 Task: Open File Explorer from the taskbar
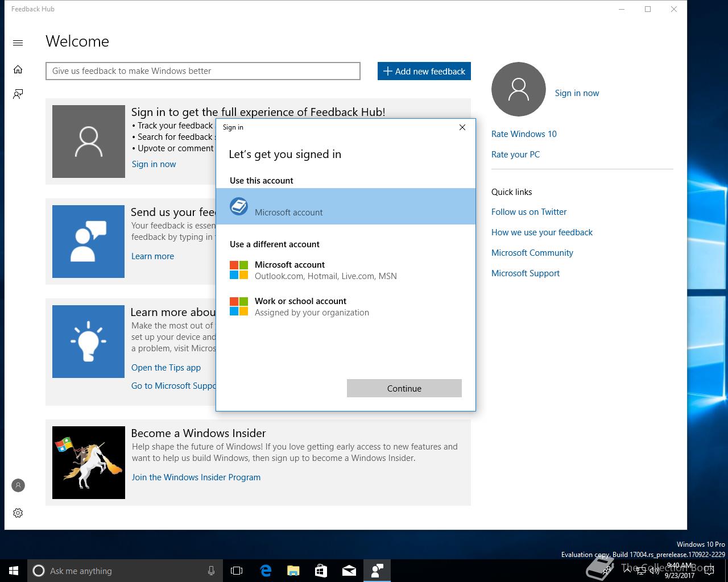coord(293,571)
